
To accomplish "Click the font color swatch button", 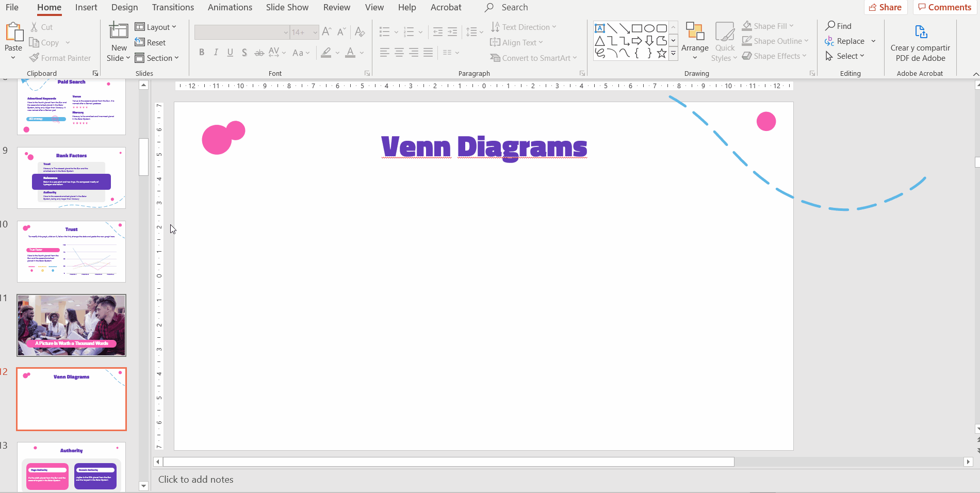I will click(350, 52).
